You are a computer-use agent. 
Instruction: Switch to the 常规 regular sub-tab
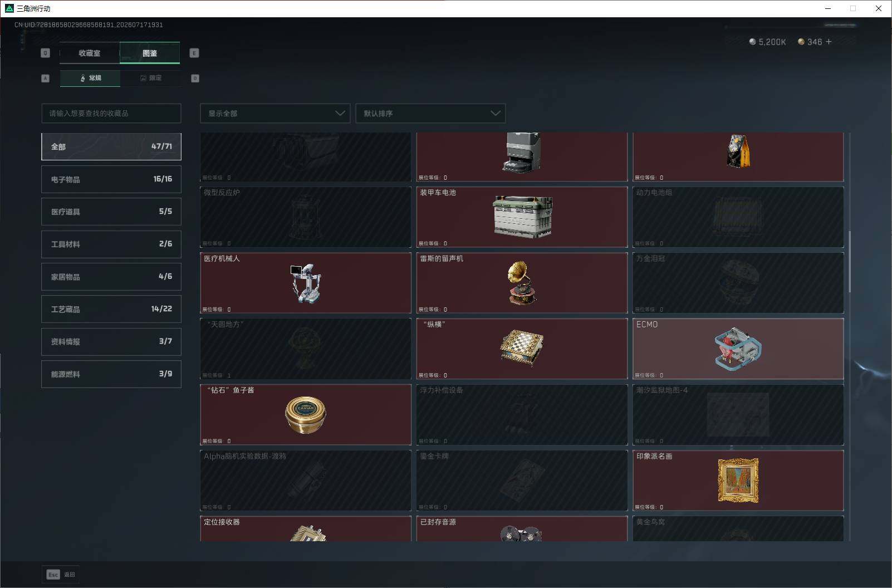click(x=90, y=78)
